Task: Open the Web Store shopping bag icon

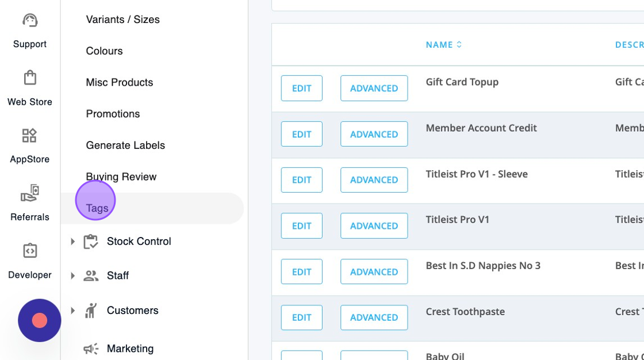Action: 30,78
